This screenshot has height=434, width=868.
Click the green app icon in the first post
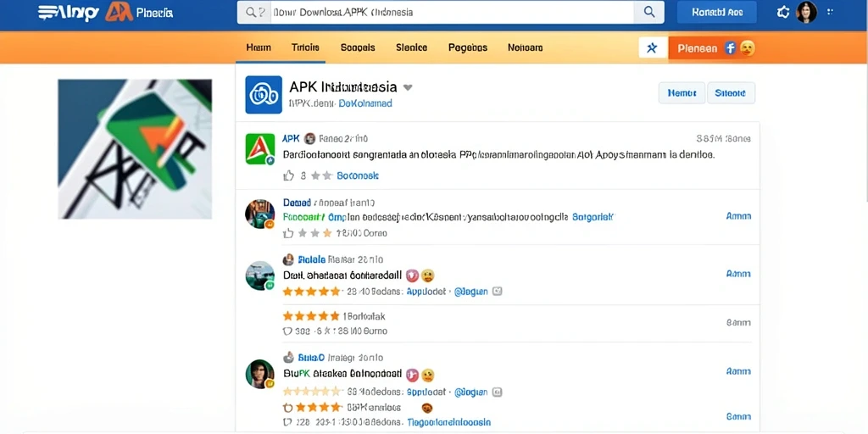point(260,149)
